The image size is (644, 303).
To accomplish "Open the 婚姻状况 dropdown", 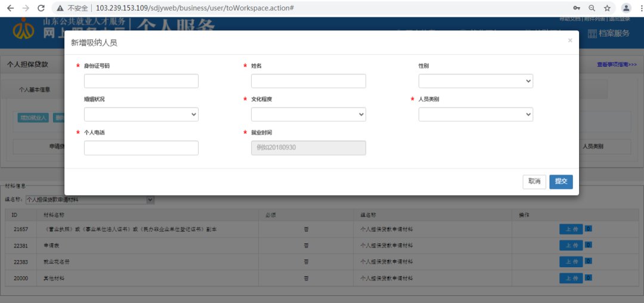I will point(141,115).
